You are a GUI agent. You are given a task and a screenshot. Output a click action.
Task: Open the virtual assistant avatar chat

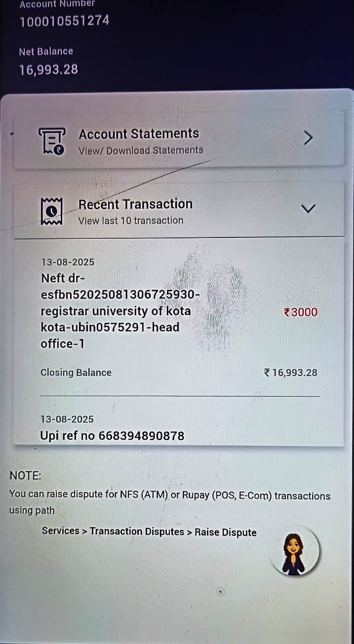[x=295, y=551]
